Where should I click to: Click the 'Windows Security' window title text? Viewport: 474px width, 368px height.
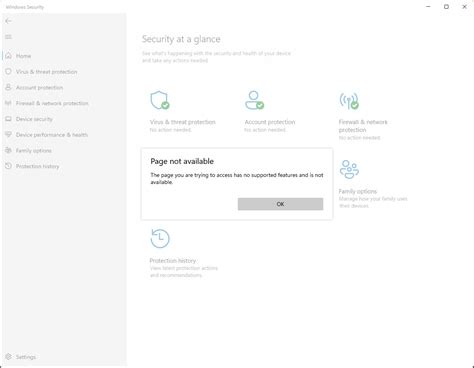pos(25,7)
